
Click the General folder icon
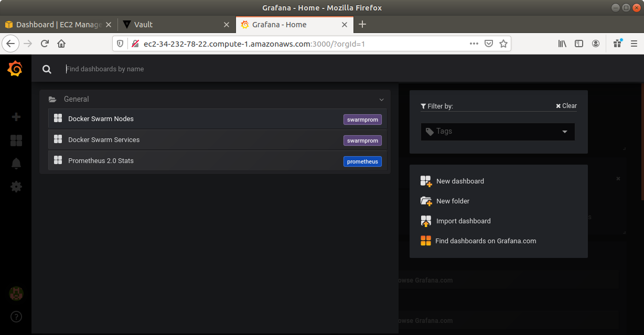click(52, 99)
